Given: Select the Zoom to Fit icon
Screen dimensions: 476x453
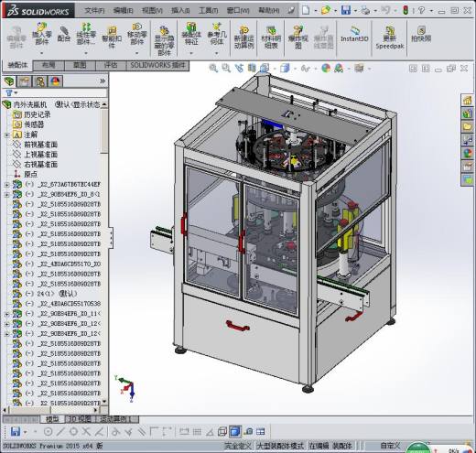Looking at the screenshot, I should click(213, 69).
